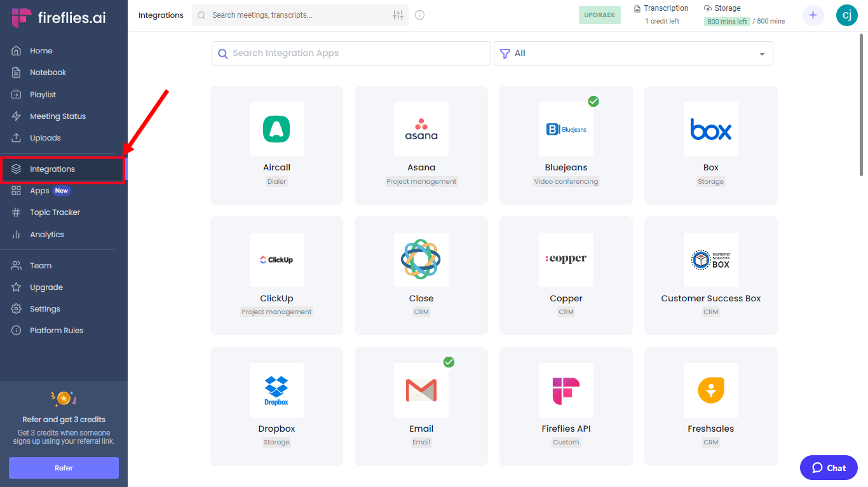Screen dimensions: 868x487
Task: Open the Asana integration card
Action: point(421,145)
